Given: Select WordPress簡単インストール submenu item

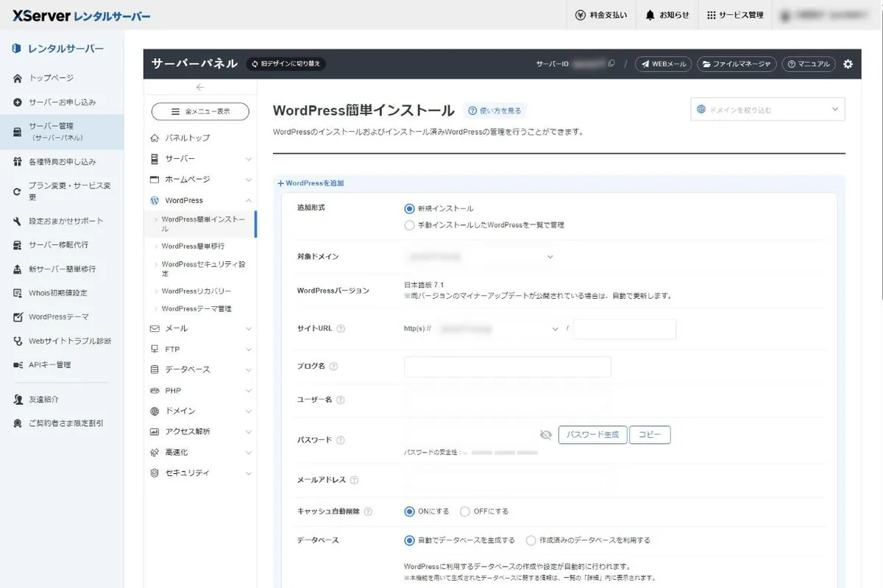Looking at the screenshot, I should 200,224.
